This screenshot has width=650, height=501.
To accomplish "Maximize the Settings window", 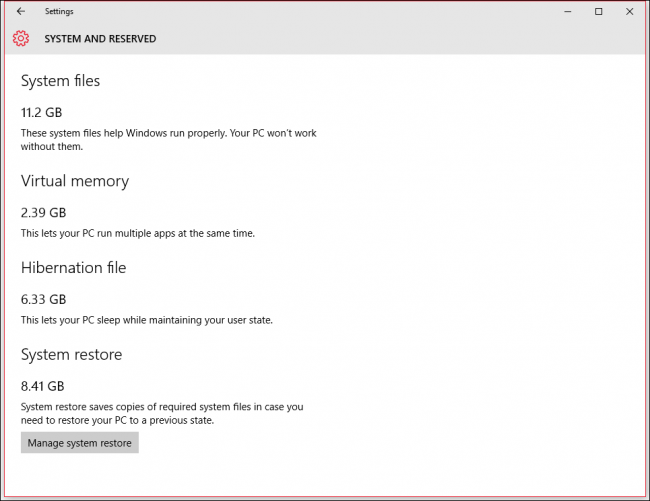I will coord(599,11).
